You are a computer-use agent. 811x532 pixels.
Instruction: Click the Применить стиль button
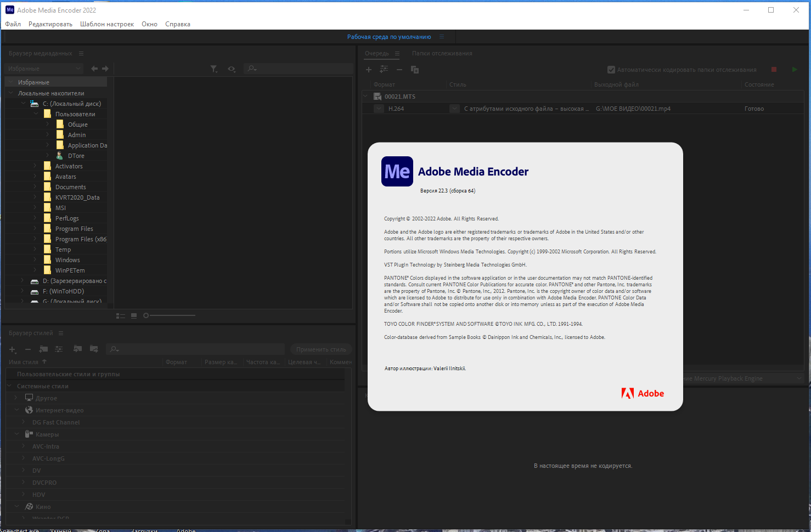coord(321,349)
